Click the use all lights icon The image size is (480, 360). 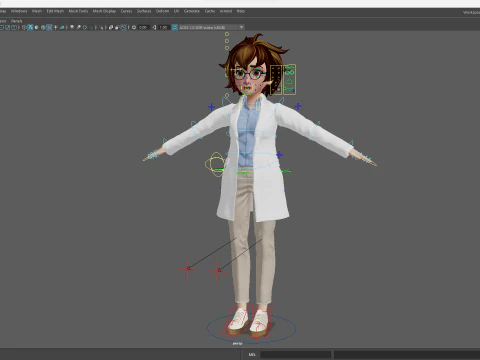point(56,27)
